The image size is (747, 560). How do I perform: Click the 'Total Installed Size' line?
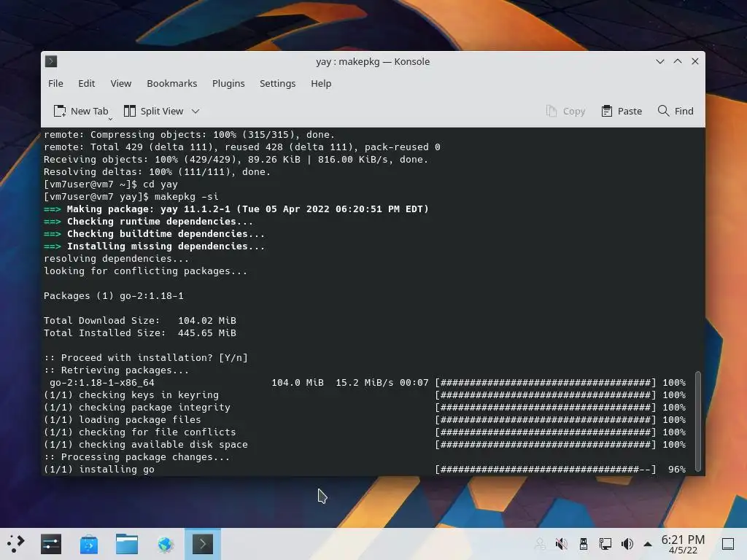(140, 332)
